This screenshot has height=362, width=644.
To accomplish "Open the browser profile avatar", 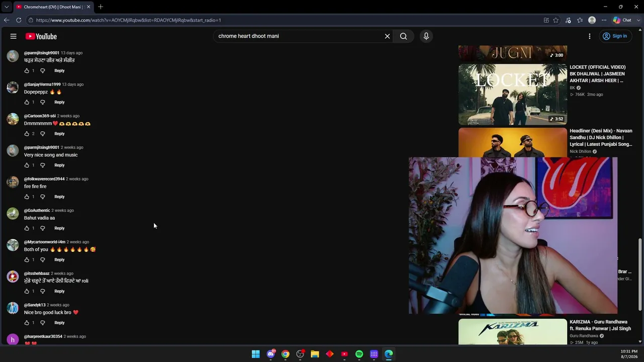I will point(592,20).
